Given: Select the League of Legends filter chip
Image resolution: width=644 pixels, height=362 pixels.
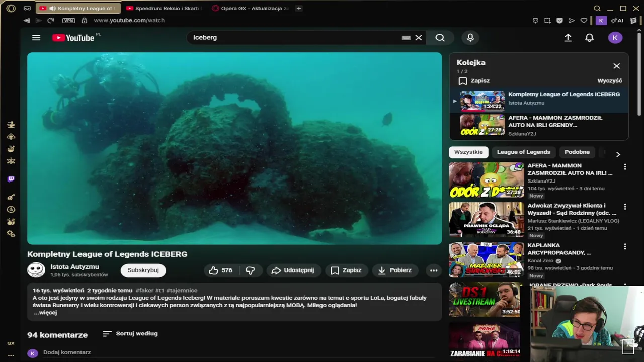Looking at the screenshot, I should (524, 152).
